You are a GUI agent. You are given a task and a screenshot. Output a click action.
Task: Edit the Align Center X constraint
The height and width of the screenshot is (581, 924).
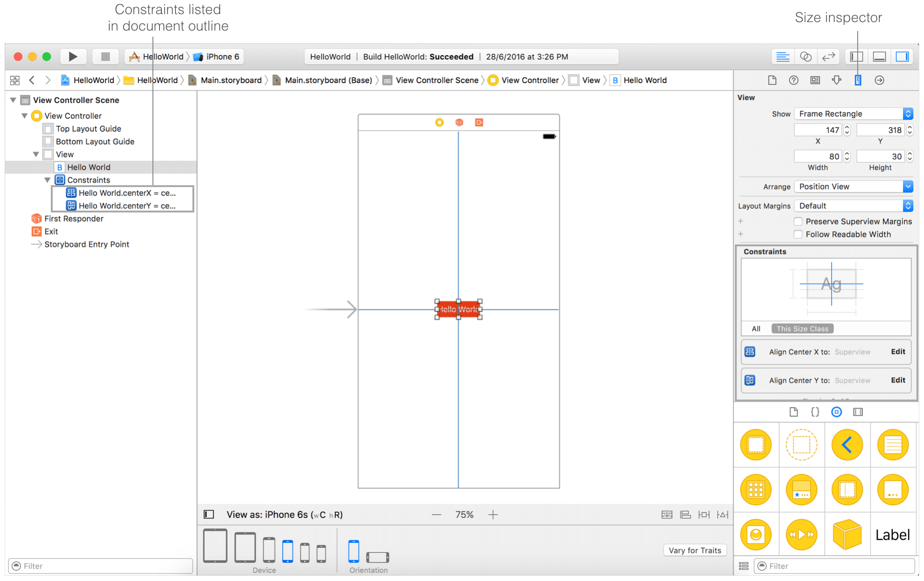898,352
